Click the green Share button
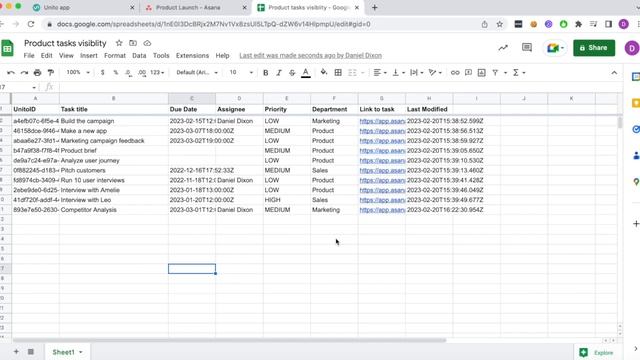The width and height of the screenshot is (640, 360). [594, 48]
